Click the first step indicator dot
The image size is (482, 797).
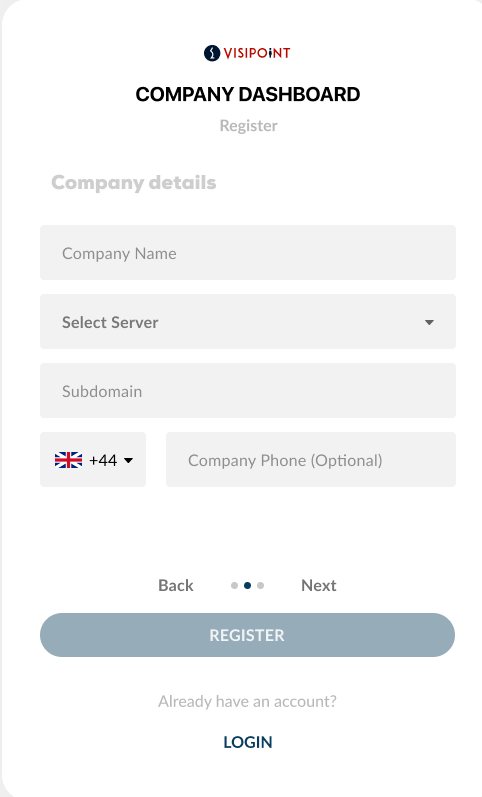[x=234, y=586]
